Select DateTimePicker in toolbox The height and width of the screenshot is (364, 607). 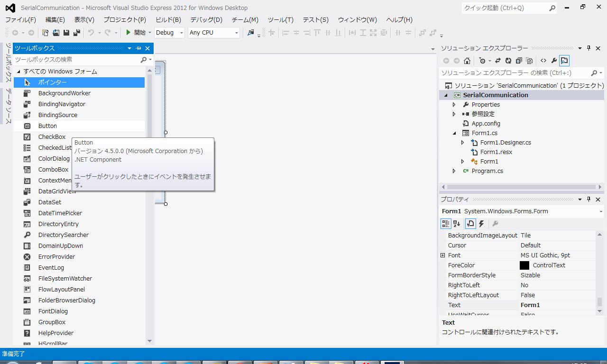79,213
